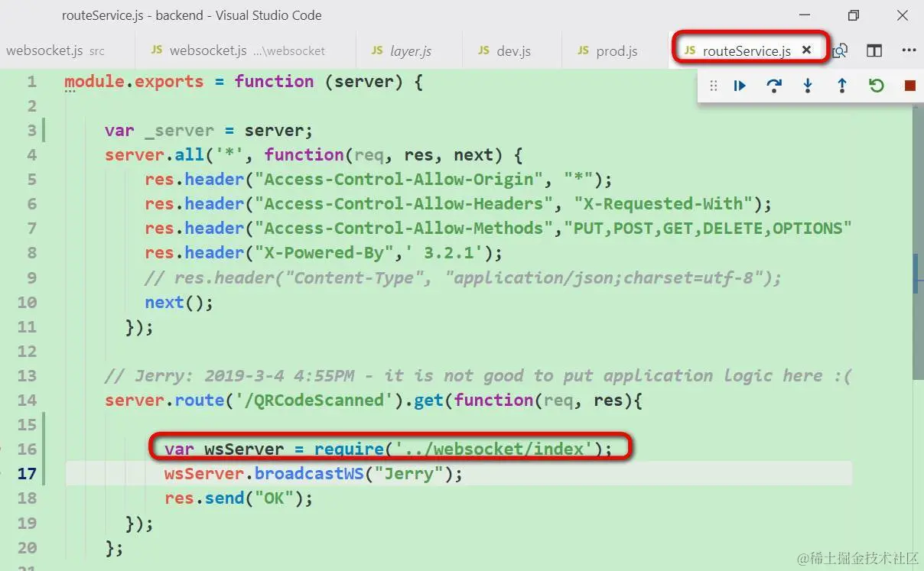
Task: Minimize the VS Code window
Action: [x=805, y=15]
